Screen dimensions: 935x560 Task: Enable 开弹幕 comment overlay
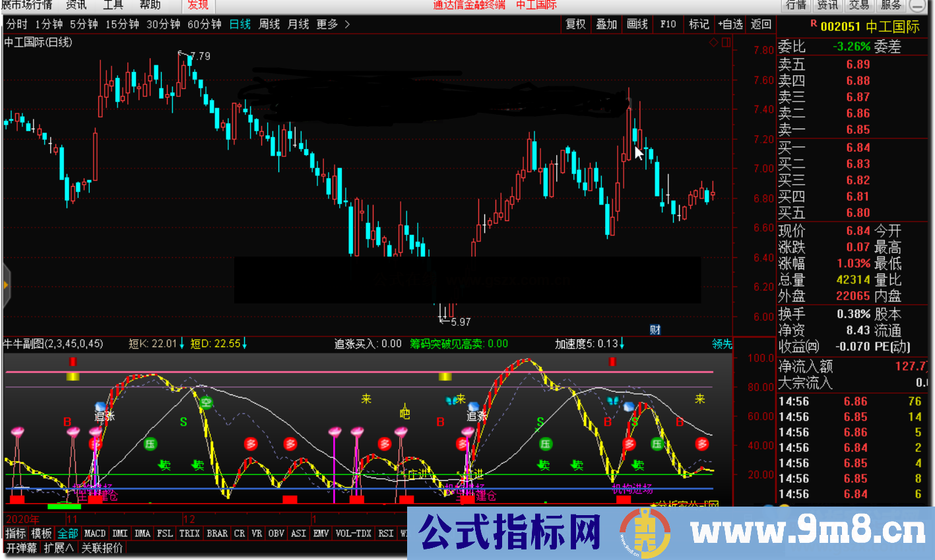tap(22, 547)
